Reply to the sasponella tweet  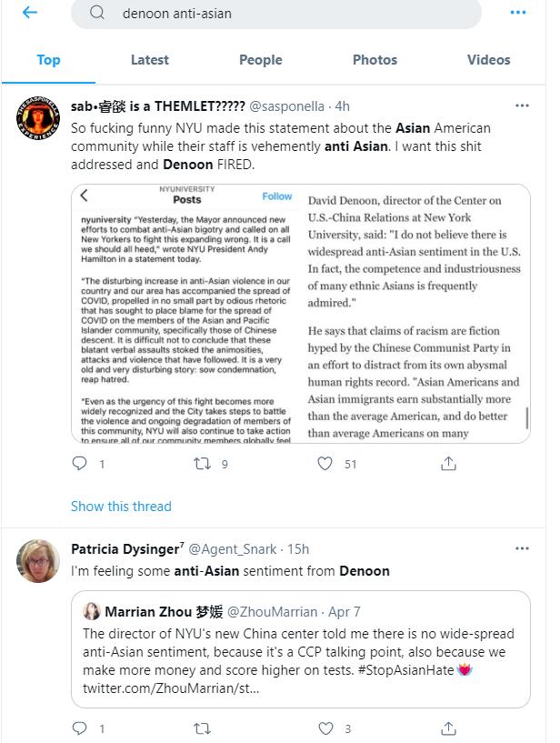pyautogui.click(x=79, y=463)
